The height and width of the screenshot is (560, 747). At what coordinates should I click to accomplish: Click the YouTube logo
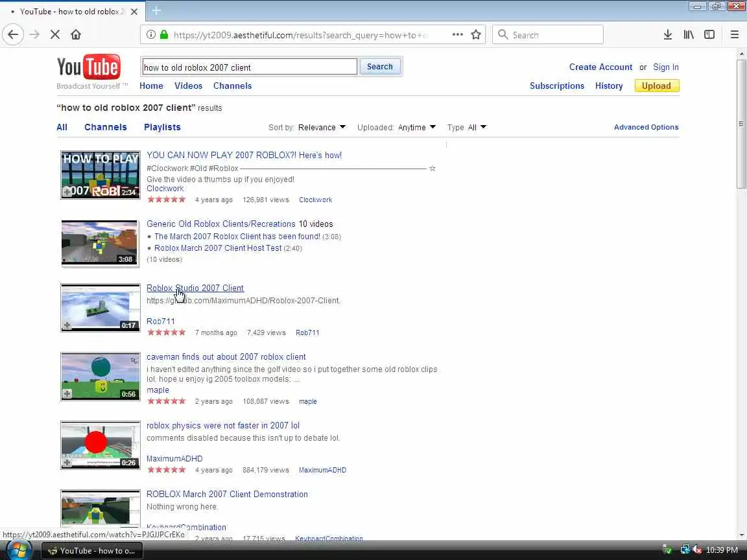pos(89,67)
